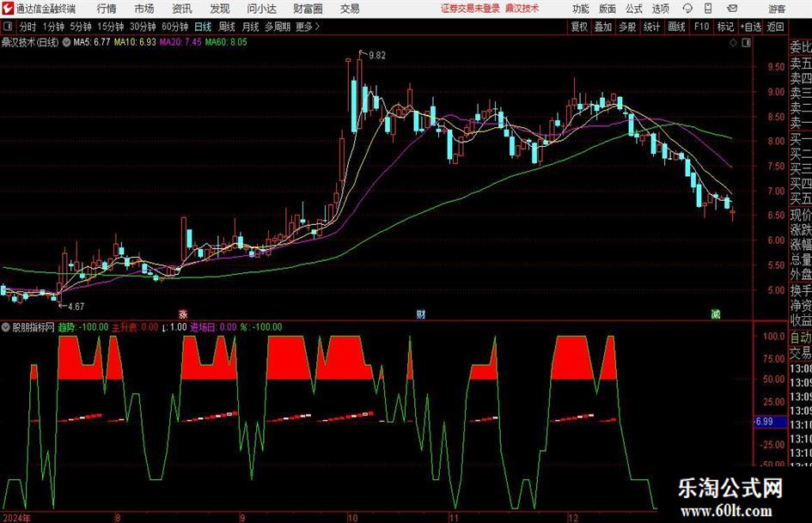The width and height of the screenshot is (812, 523).
Task: Add stock via +自选 button
Action: click(751, 27)
